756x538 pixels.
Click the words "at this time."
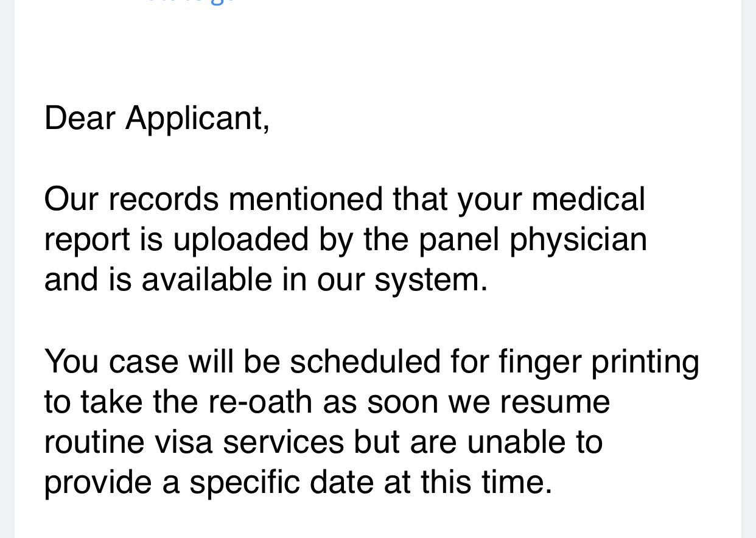[468, 483]
